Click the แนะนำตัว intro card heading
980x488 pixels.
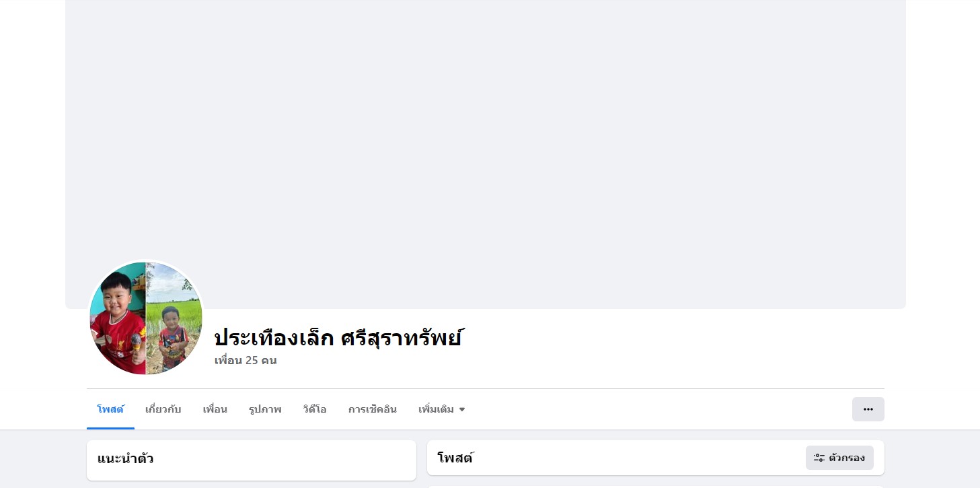[x=125, y=460]
